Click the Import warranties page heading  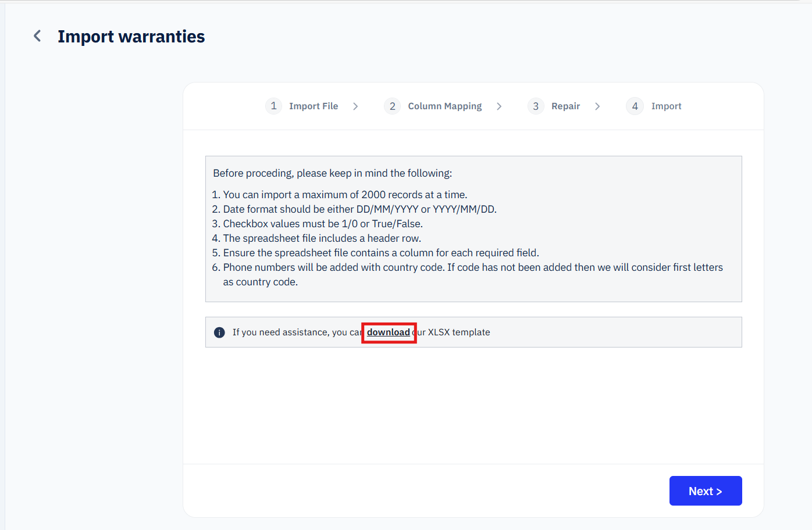click(x=131, y=37)
